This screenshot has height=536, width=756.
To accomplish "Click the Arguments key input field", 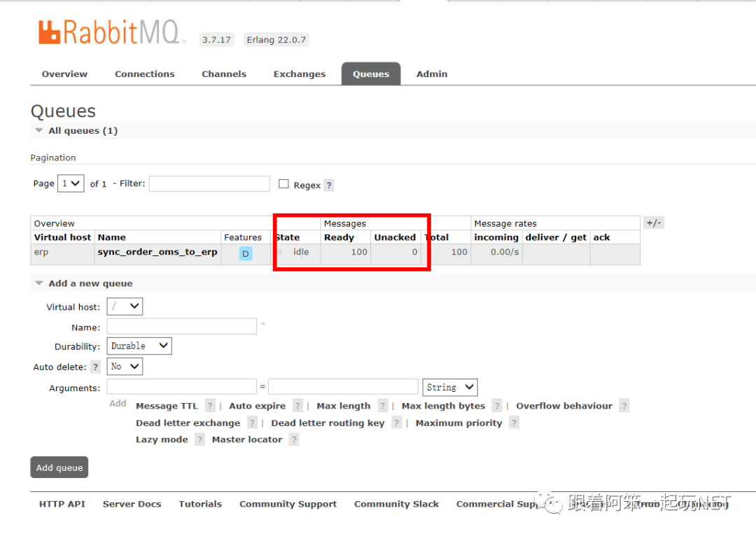I will (182, 386).
